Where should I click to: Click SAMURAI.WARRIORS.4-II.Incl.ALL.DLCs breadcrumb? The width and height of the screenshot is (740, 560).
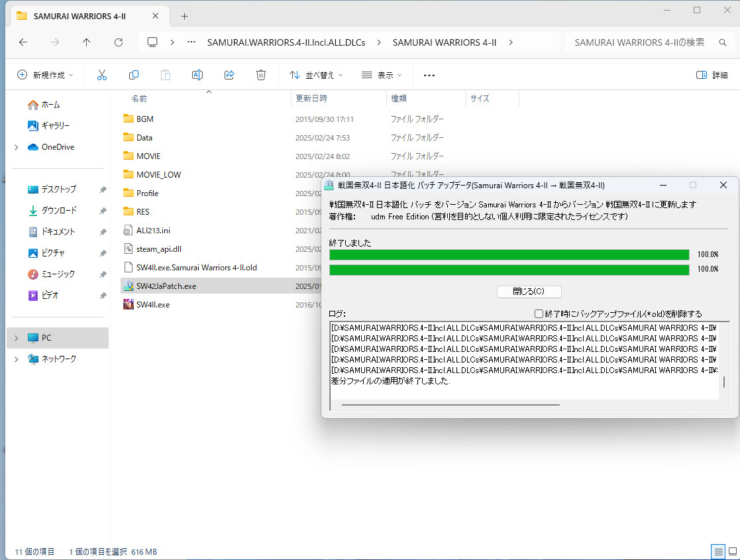pos(286,42)
